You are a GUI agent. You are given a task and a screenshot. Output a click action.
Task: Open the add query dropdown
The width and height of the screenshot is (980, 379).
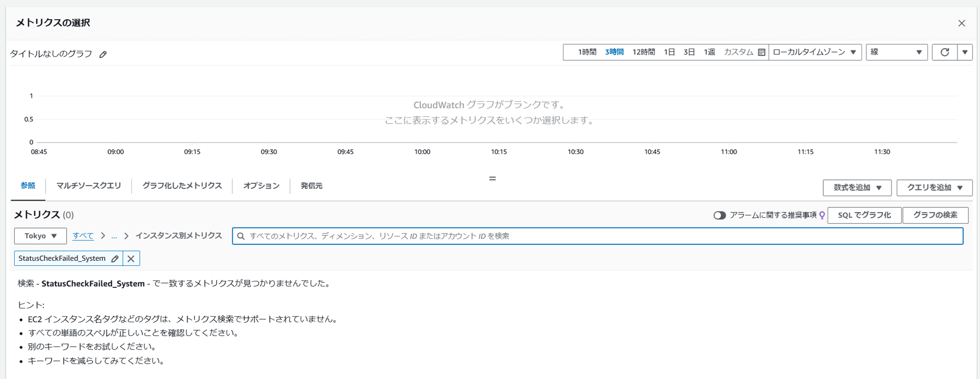point(934,188)
